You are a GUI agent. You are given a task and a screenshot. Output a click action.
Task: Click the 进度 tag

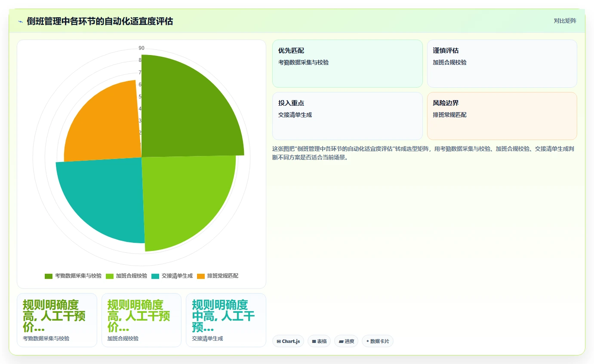tap(346, 341)
